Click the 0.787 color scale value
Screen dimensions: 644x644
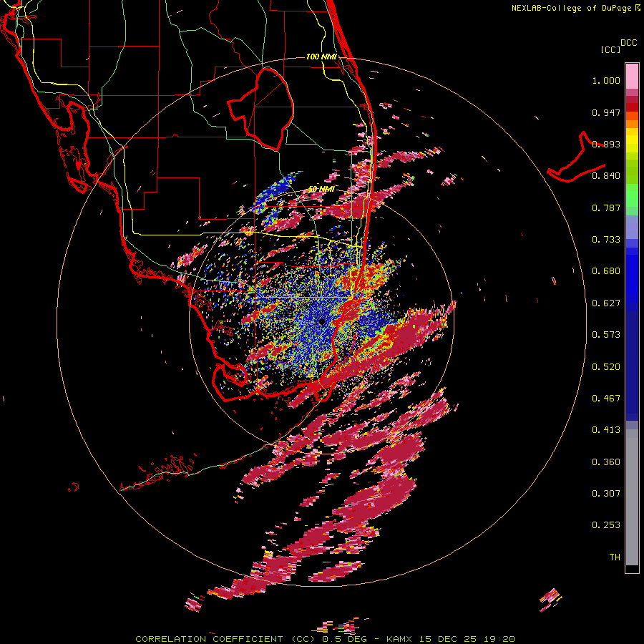pos(606,208)
